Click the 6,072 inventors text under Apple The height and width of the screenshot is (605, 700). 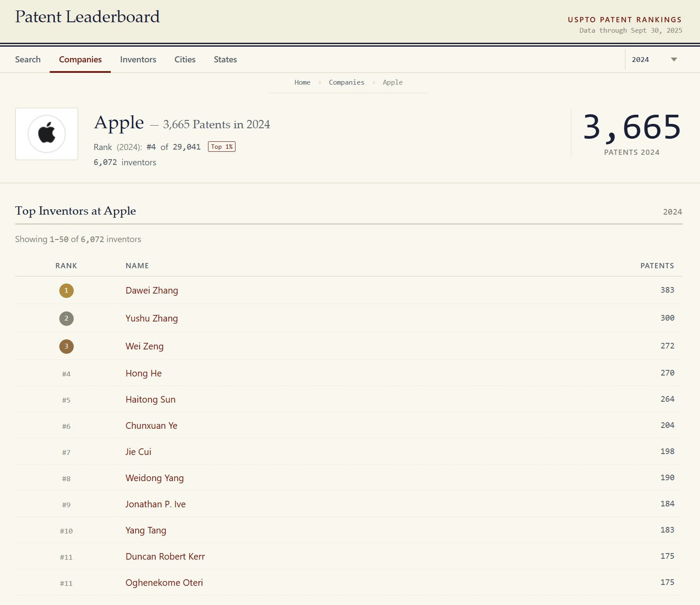[125, 162]
